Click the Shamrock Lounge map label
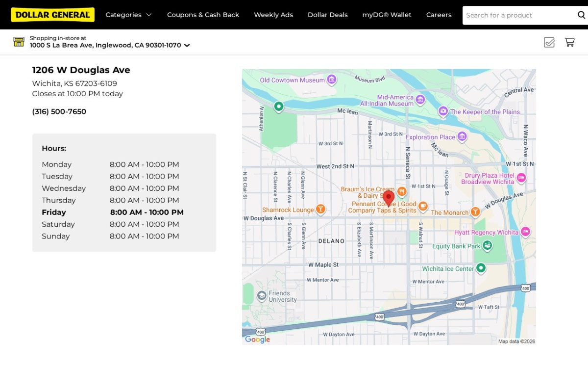The image size is (588, 368). (x=288, y=210)
